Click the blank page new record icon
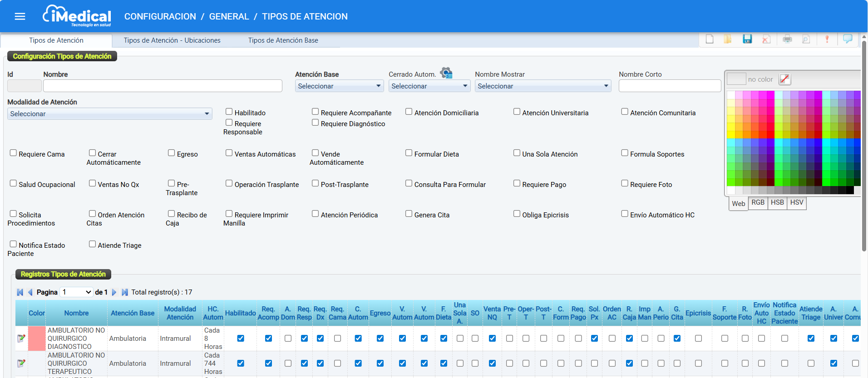Image resolution: width=868 pixels, height=378 pixels. tap(710, 39)
